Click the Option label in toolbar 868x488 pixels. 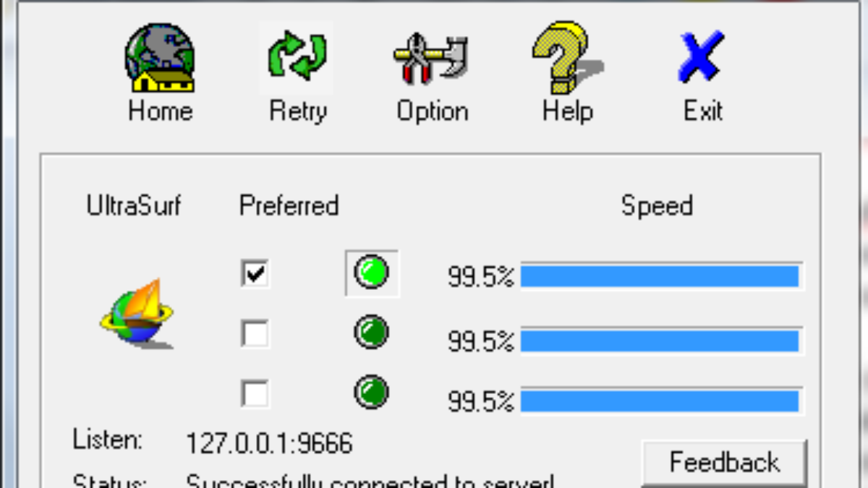click(x=432, y=112)
